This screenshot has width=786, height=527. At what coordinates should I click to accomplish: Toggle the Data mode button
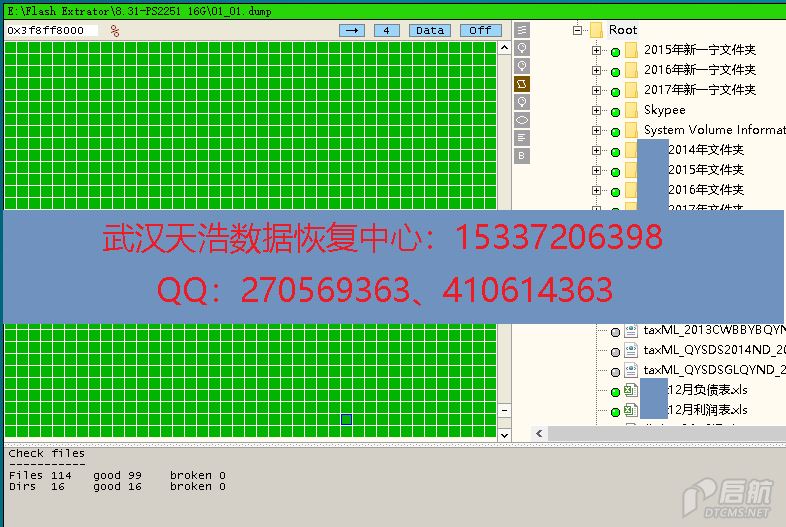(430, 30)
